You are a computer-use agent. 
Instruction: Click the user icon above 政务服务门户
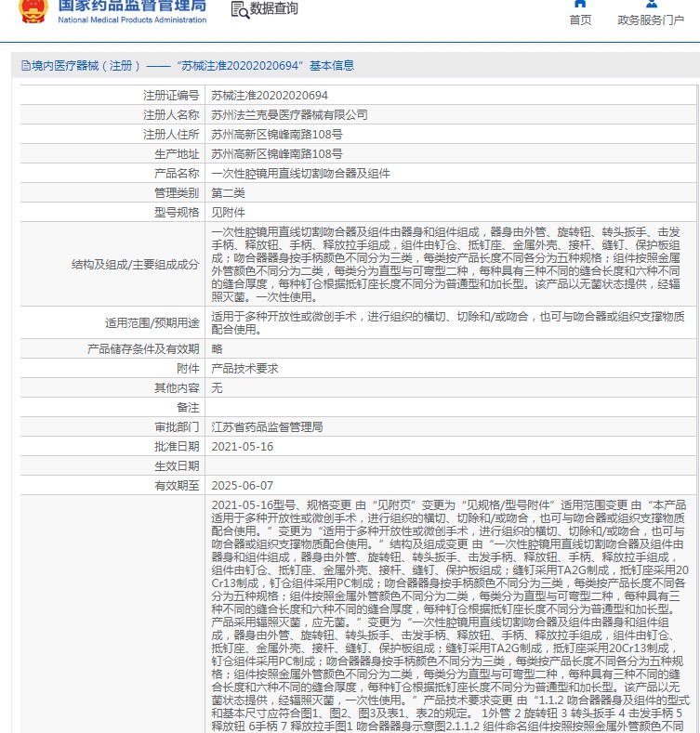coord(652,4)
